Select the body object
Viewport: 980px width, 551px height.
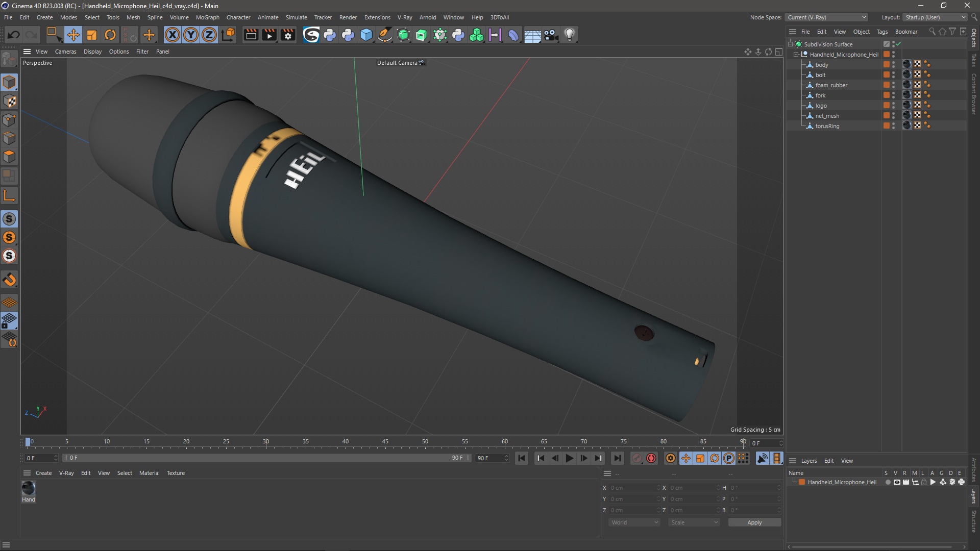821,65
